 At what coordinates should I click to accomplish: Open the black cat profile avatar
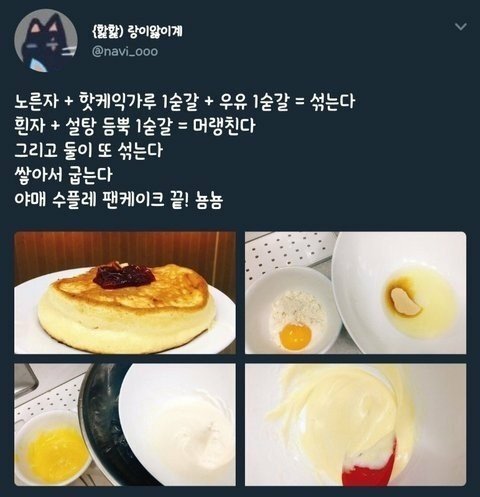click(46, 40)
